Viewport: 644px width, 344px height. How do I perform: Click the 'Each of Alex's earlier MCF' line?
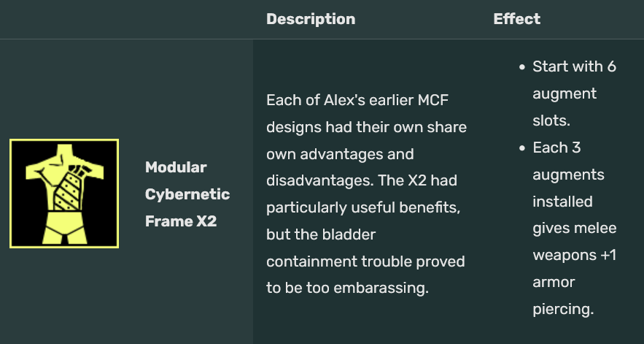pos(362,100)
